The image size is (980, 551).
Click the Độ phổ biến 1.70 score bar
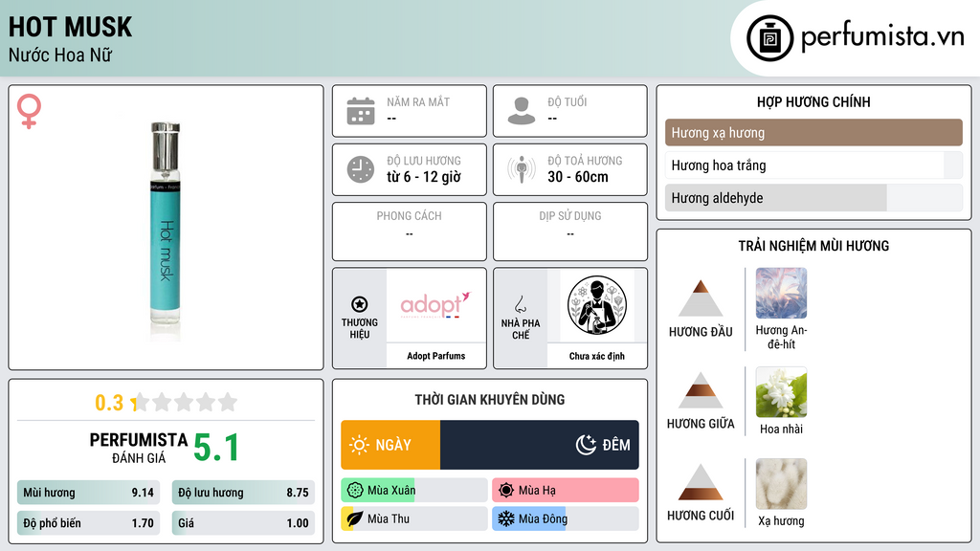[x=88, y=523]
